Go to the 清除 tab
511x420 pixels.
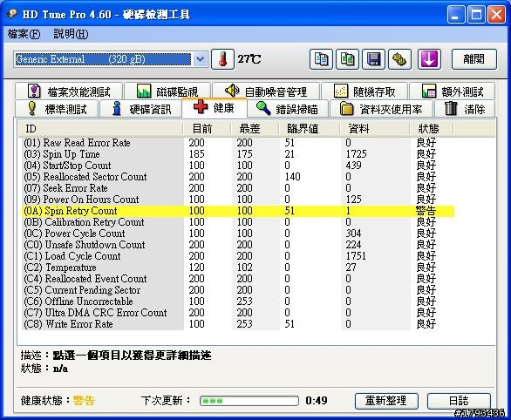pyautogui.click(x=465, y=109)
